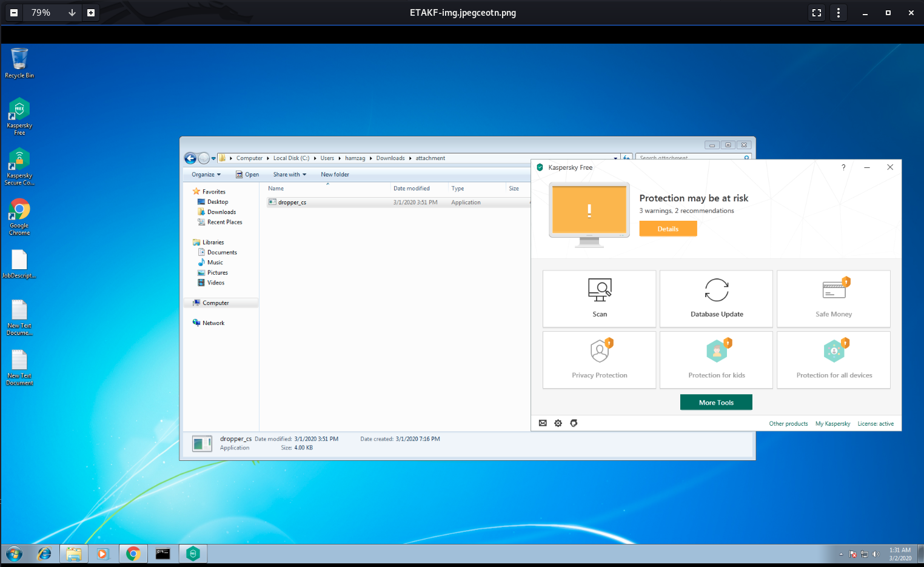
Task: Zoom out the image viewer
Action: 14,12
